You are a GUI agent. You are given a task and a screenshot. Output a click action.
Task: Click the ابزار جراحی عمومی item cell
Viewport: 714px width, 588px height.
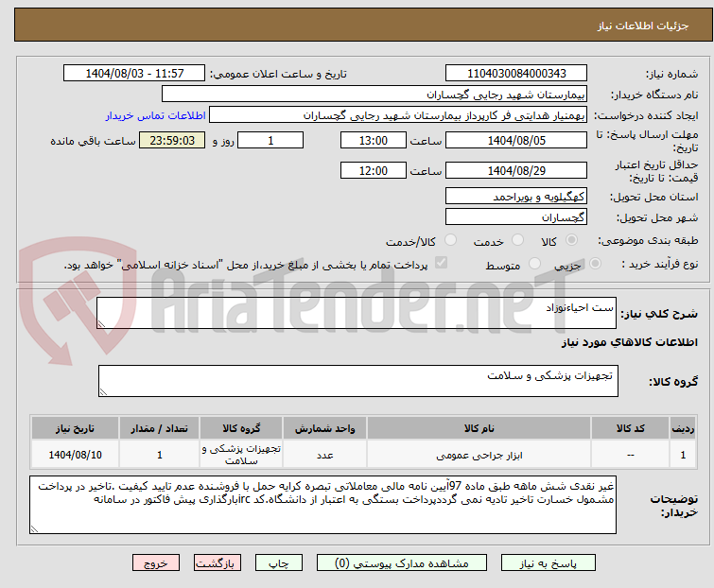click(x=479, y=455)
